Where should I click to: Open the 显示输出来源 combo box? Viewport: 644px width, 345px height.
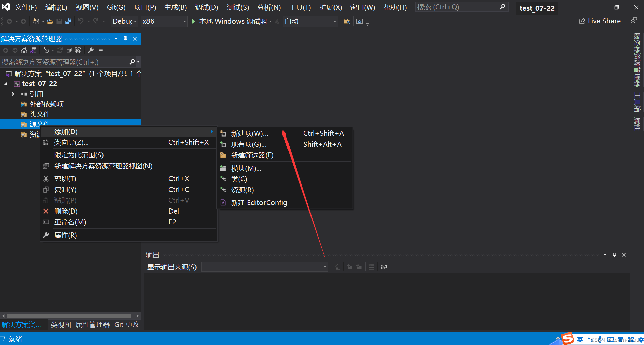[x=264, y=267]
